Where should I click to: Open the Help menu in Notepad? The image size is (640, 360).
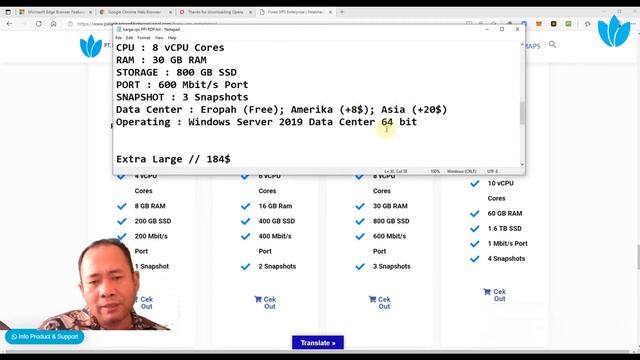pyautogui.click(x=172, y=38)
